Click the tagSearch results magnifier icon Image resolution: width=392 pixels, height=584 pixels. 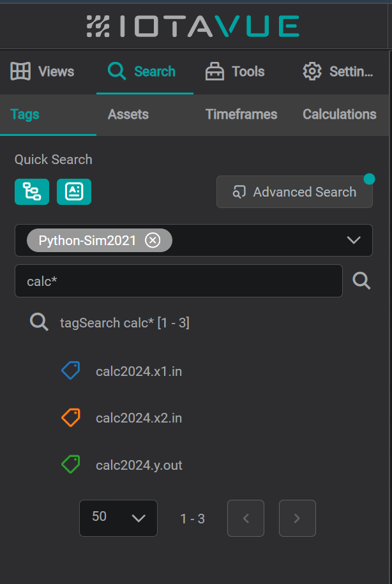point(39,322)
